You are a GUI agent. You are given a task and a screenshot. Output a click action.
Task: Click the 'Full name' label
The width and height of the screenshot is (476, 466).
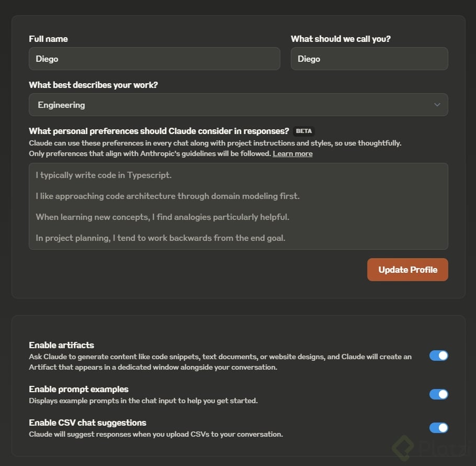[48, 39]
